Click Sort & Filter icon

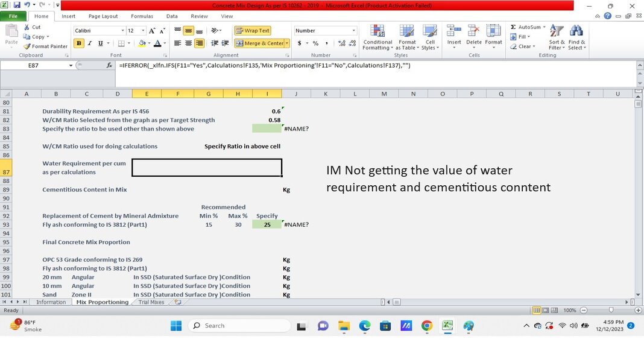point(557,31)
